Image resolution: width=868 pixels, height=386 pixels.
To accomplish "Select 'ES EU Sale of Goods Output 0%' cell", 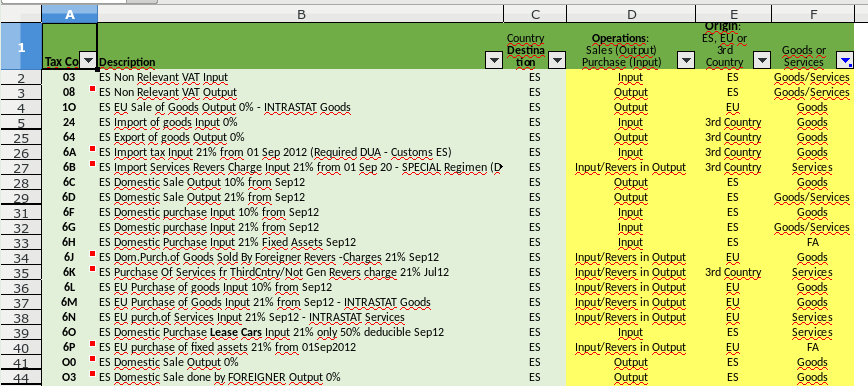I will pos(301,107).
